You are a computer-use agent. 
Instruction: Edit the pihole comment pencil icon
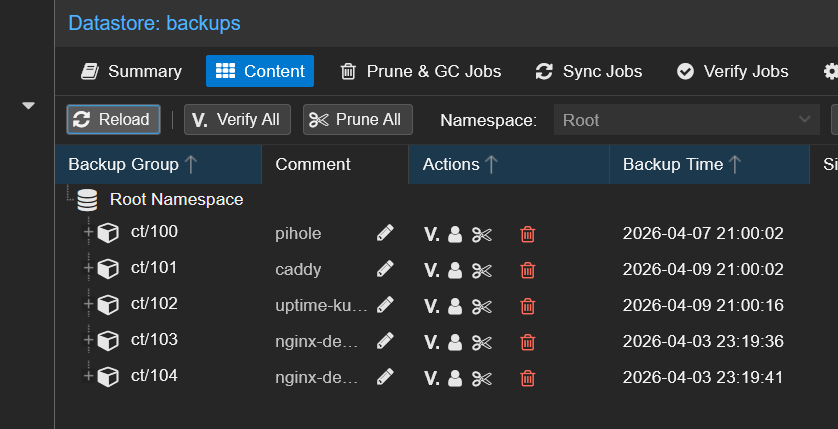tap(385, 233)
